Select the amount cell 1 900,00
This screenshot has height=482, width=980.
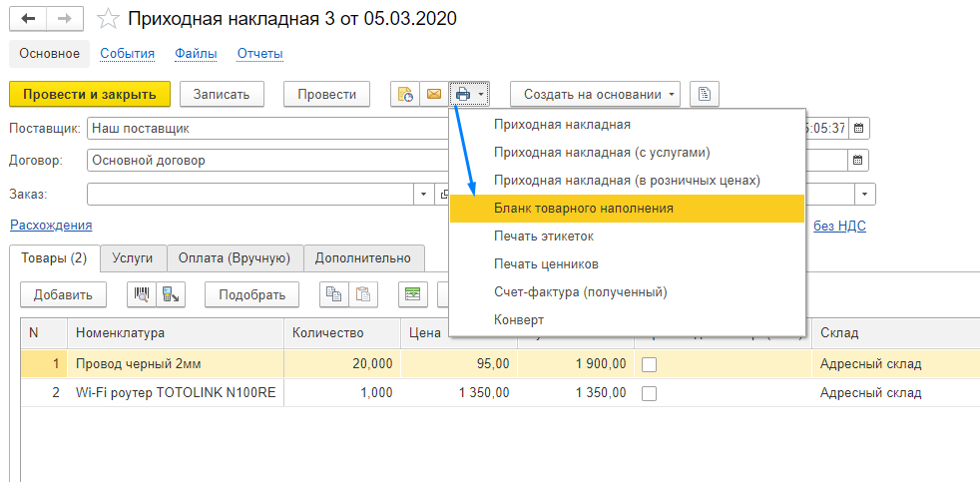576,364
